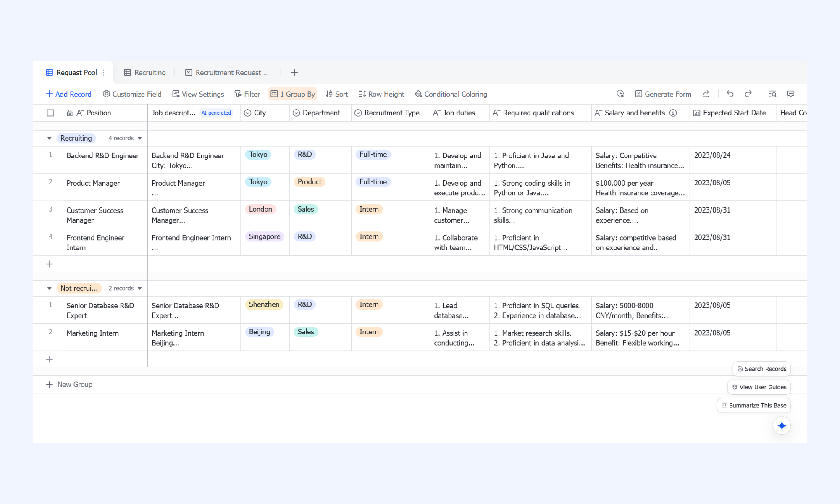Click the Shenzhen city tag

click(264, 304)
